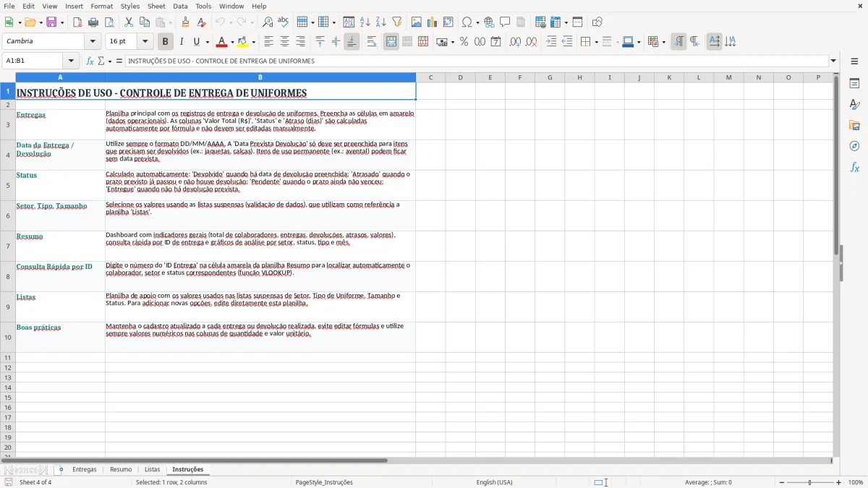Print the spreadsheet using printer icon
The image size is (868, 488).
click(x=93, y=22)
